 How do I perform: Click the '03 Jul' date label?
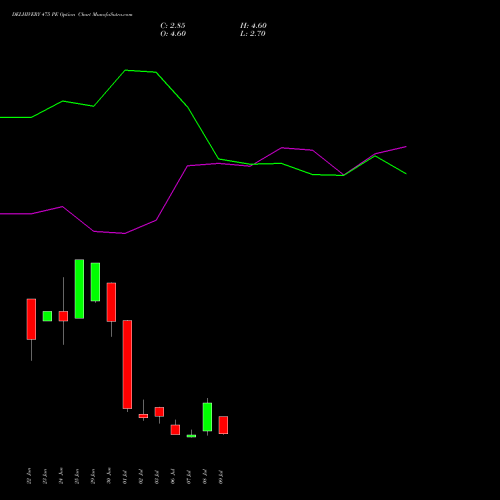coord(157,477)
